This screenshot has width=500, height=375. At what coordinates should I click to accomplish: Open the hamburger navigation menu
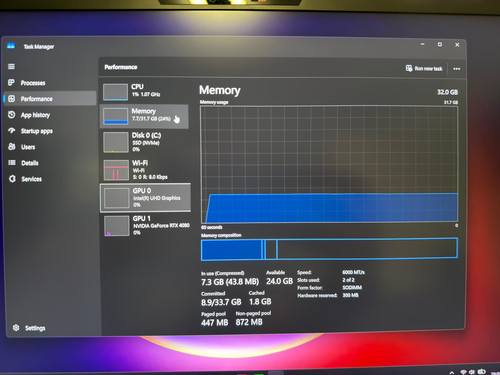(11, 66)
